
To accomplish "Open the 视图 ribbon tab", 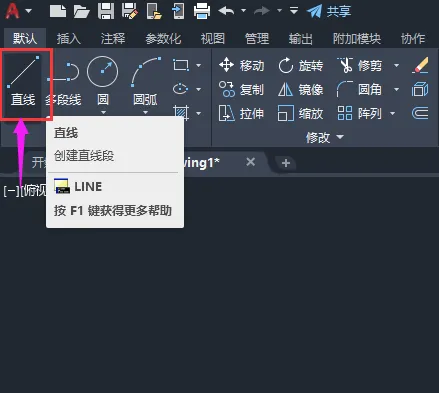I will (213, 39).
